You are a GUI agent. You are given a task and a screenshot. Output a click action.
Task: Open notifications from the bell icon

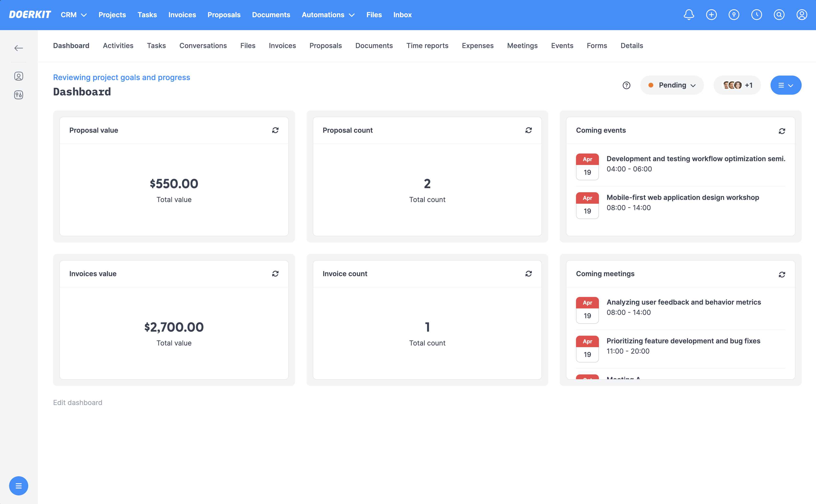tap(688, 15)
